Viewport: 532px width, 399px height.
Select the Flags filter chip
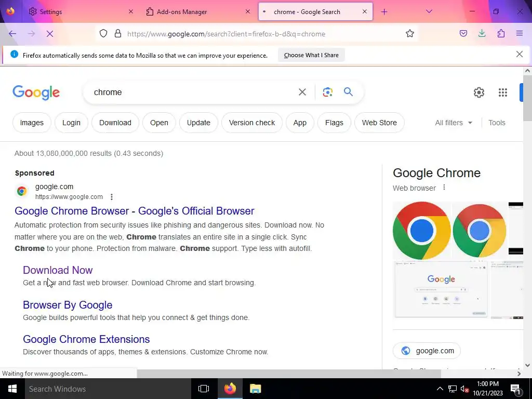[334, 123]
